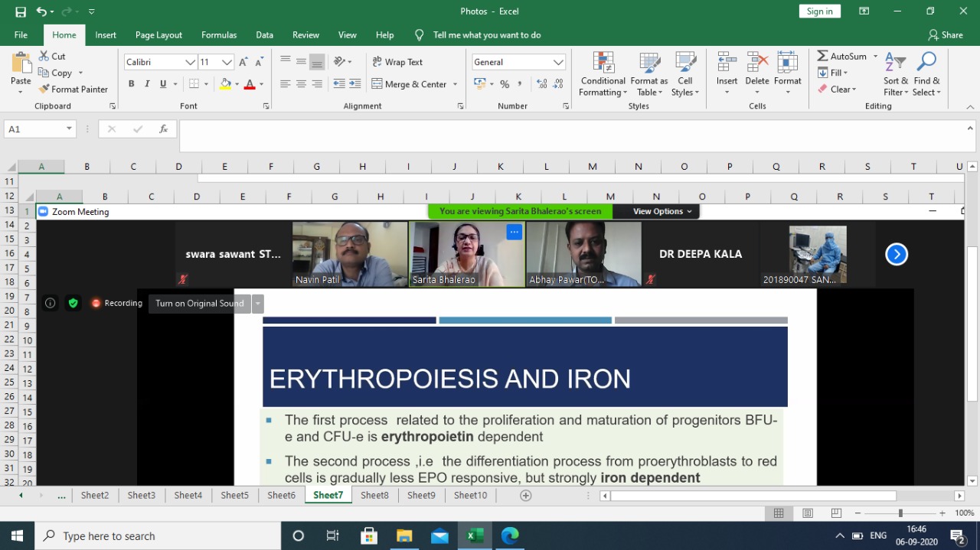Toggle Italic formatting
Viewport: 980px width, 550px height.
147,84
